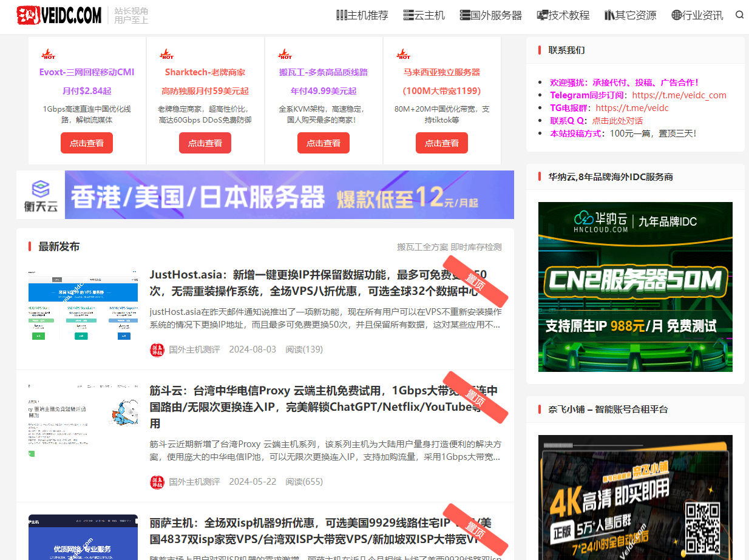Screen dimensions: 749x560
Task: Click 奈飞小铺 – 智能账号合租平台 heading
Action: (x=608, y=410)
